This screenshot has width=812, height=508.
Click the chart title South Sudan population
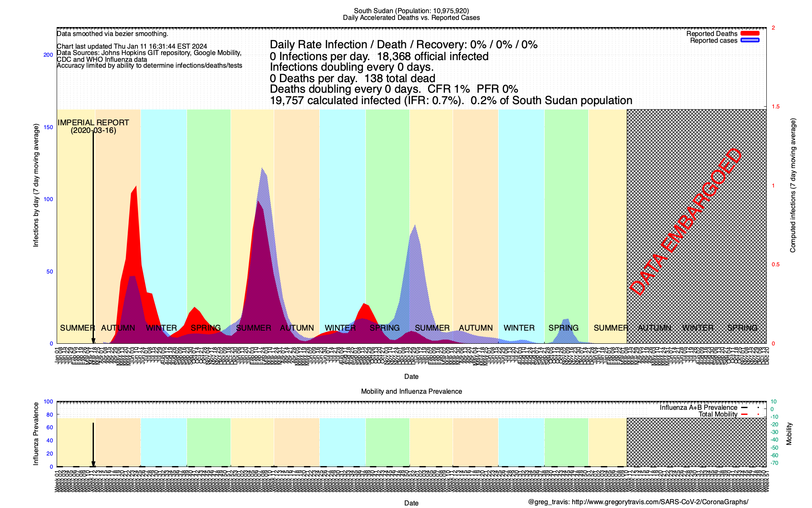(411, 11)
